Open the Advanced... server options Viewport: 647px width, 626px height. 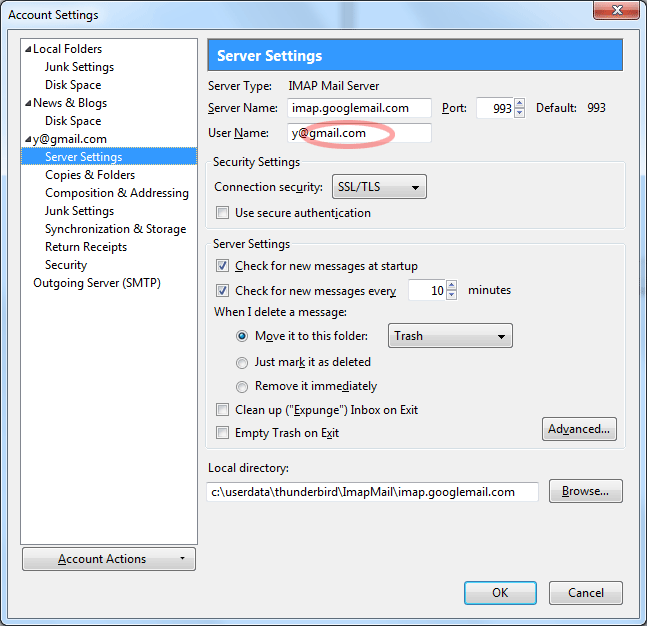(x=579, y=429)
